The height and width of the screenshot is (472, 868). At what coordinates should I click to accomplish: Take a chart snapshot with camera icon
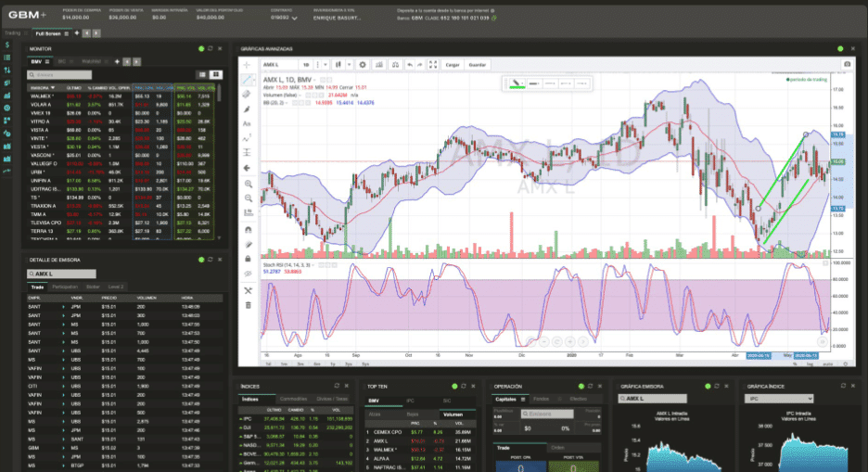tap(846, 65)
